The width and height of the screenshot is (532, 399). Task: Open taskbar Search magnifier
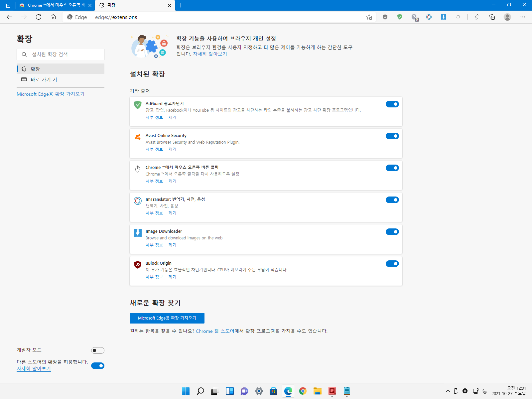pos(200,391)
